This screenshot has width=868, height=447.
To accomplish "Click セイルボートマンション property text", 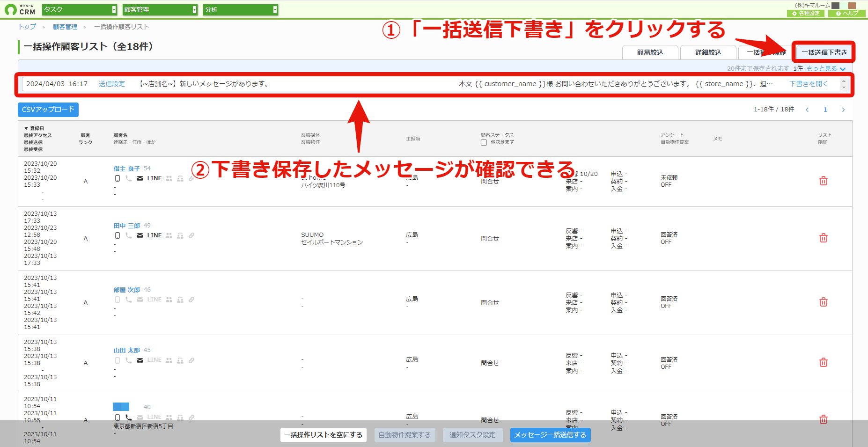I will tap(332, 242).
